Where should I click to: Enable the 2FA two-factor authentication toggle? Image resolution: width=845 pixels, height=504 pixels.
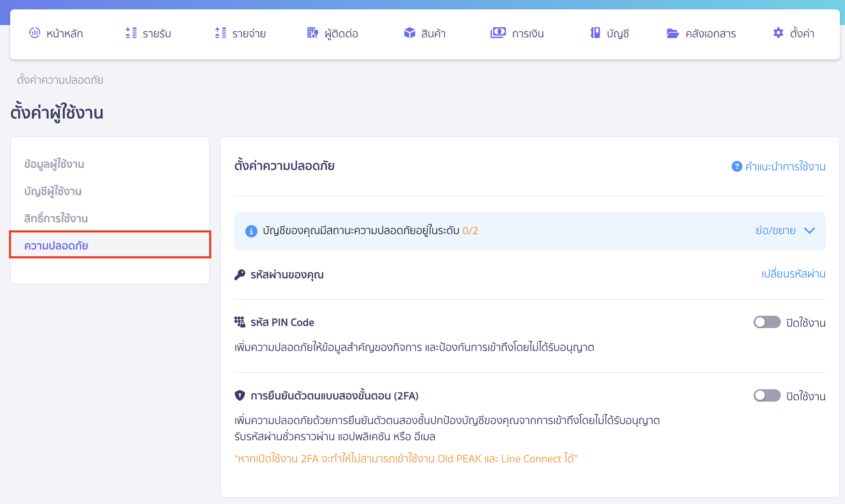point(766,396)
